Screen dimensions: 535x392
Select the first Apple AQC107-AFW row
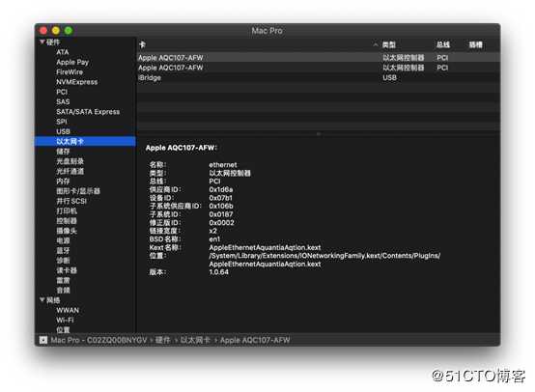(319, 58)
